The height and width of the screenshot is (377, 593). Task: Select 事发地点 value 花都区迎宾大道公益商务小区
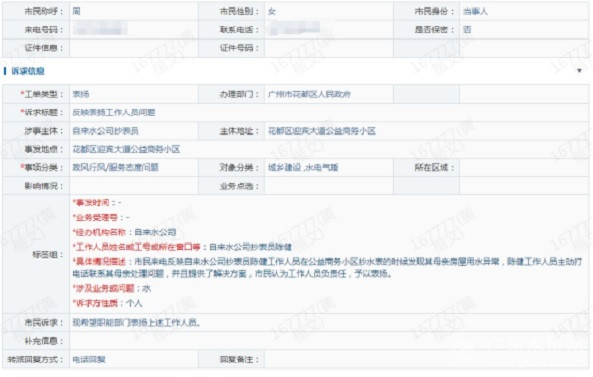click(126, 149)
